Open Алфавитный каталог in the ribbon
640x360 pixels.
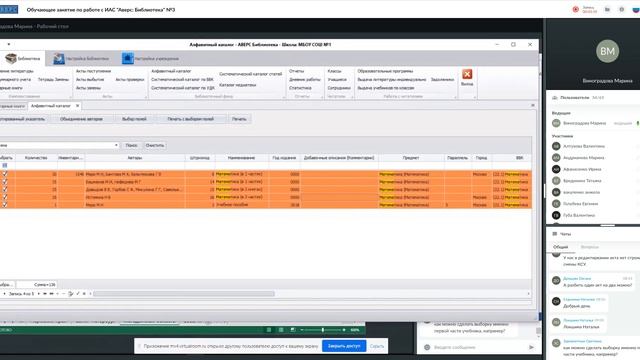171,71
